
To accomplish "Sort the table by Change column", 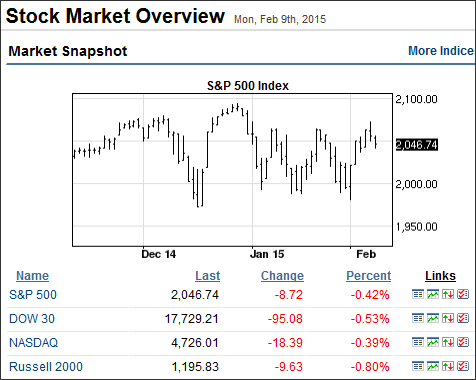I will 282,276.
